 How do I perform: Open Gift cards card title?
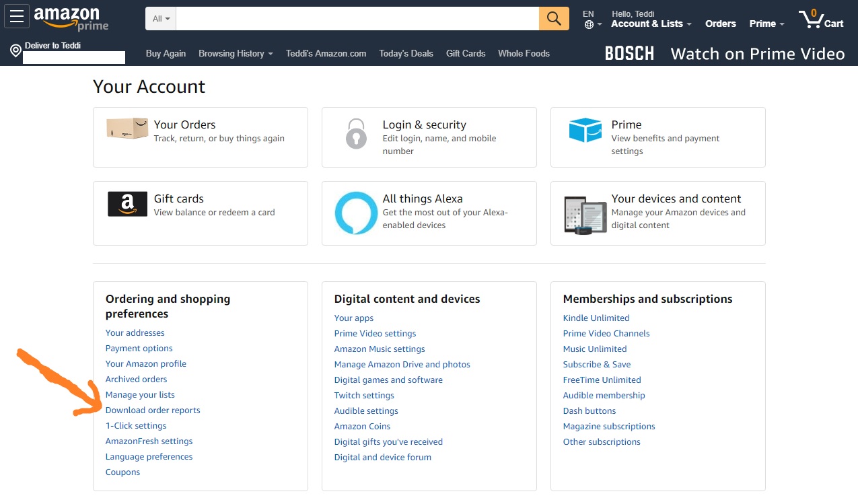point(178,199)
